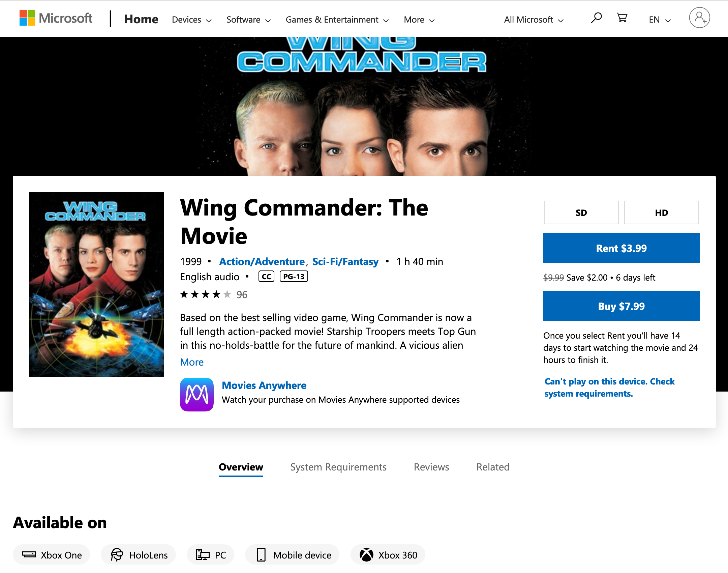Image resolution: width=728 pixels, height=573 pixels.
Task: Click the Buy $7.99 button
Action: click(x=621, y=306)
